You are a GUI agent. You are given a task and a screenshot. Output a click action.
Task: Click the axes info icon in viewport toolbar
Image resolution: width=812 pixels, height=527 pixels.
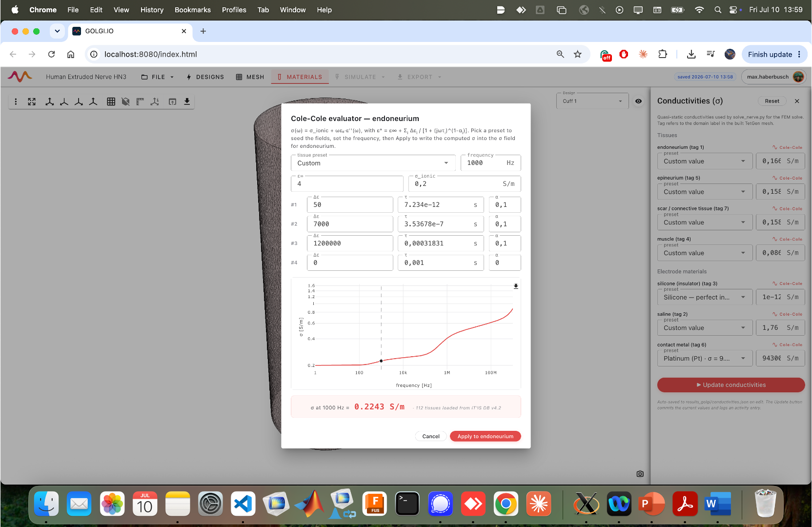pos(155,101)
